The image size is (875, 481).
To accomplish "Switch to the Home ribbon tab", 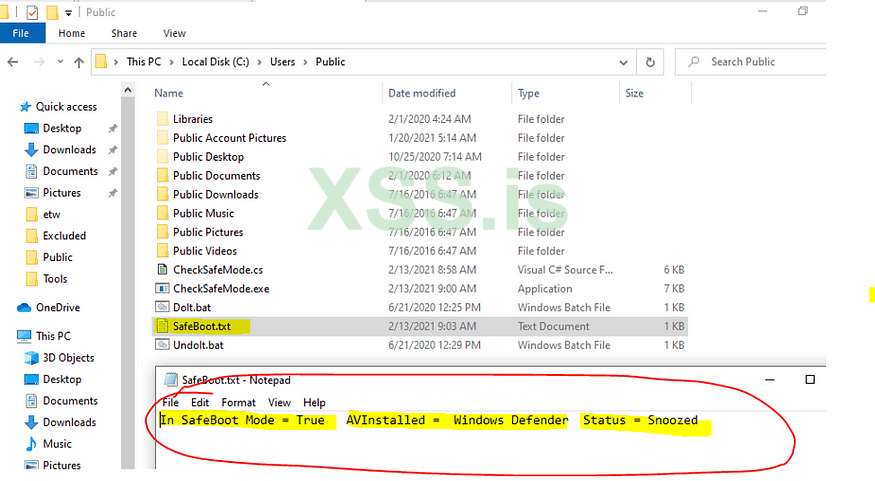I will tap(71, 33).
